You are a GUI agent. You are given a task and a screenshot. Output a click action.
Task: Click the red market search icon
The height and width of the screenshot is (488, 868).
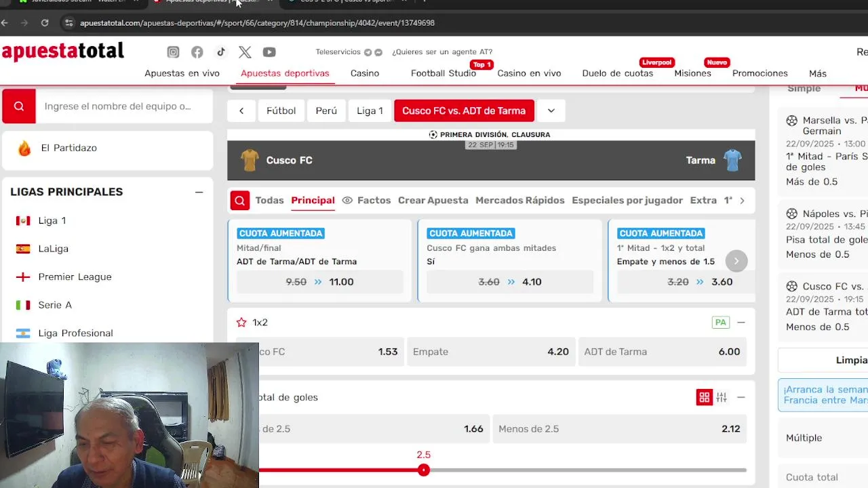click(x=239, y=201)
